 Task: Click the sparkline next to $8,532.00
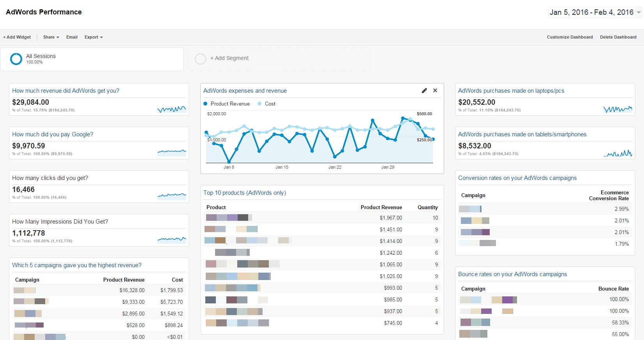coord(618,153)
